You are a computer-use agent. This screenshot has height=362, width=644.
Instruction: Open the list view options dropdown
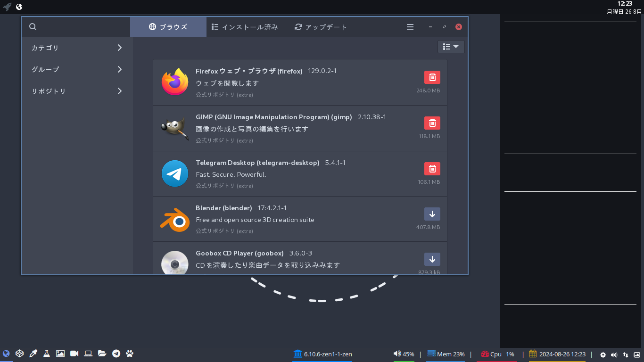coord(451,47)
